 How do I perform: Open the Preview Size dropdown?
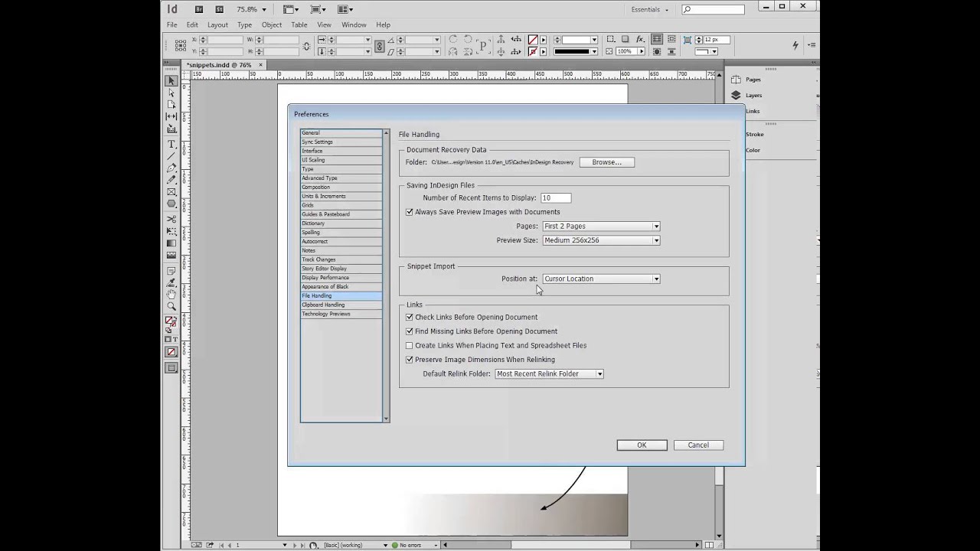coord(601,240)
